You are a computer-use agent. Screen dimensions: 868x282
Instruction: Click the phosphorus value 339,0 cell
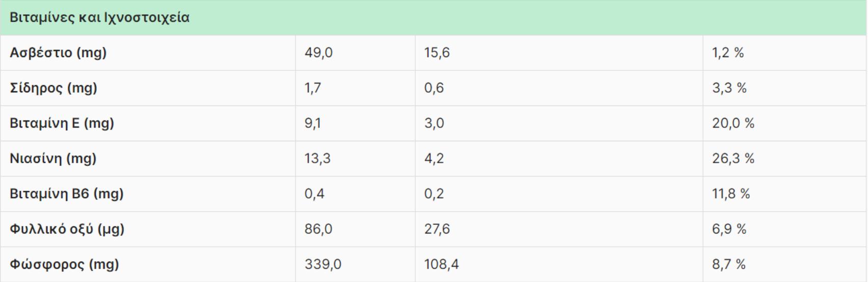[x=323, y=264]
